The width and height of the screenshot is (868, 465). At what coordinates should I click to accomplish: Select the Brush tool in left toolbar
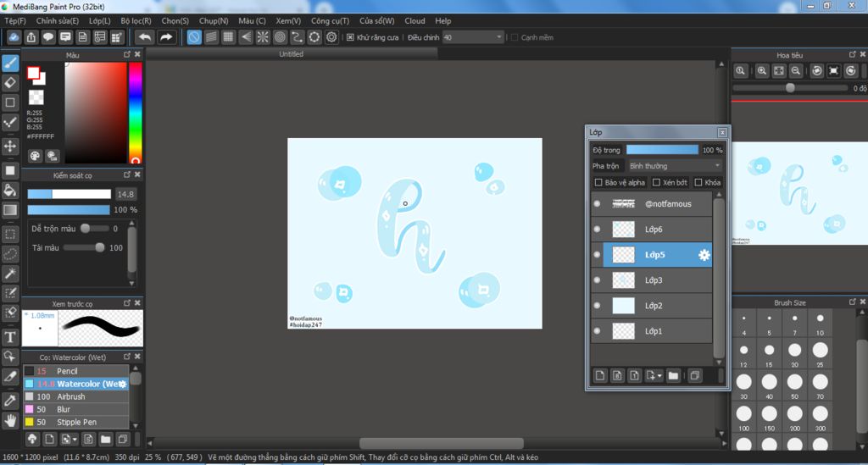[10, 63]
